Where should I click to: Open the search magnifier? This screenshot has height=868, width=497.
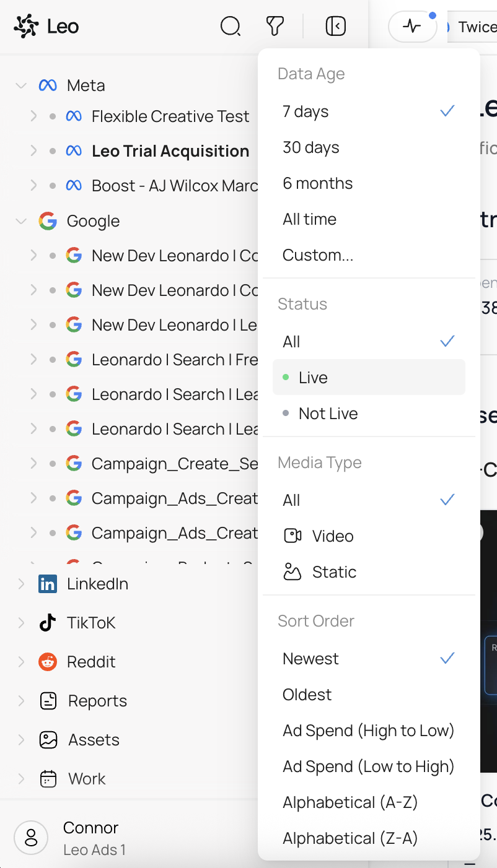230,26
